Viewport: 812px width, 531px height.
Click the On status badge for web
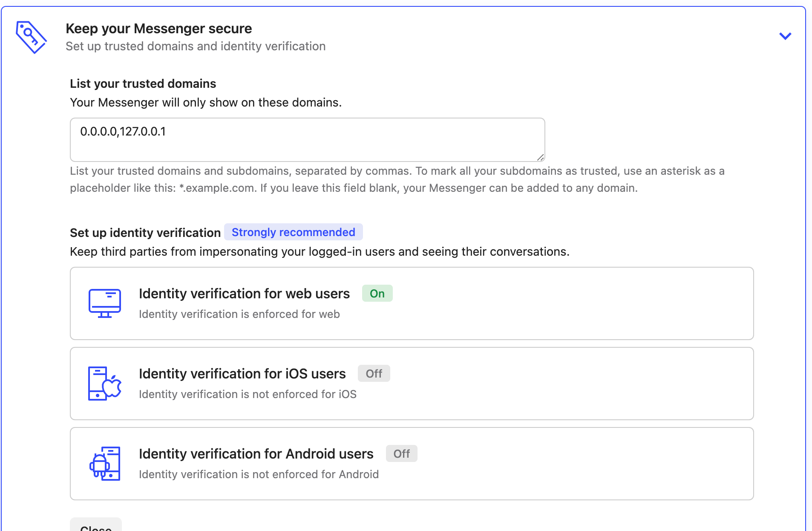click(x=377, y=293)
